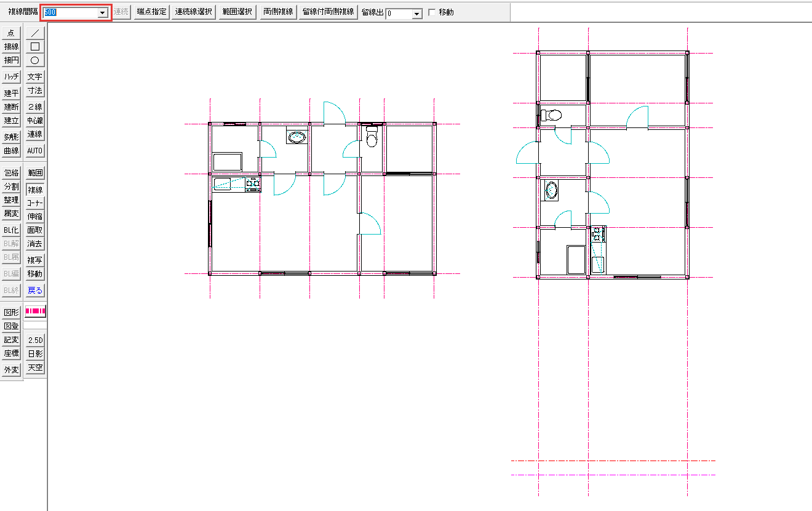
Task: Select the rectangle drawing tool
Action: click(x=35, y=47)
